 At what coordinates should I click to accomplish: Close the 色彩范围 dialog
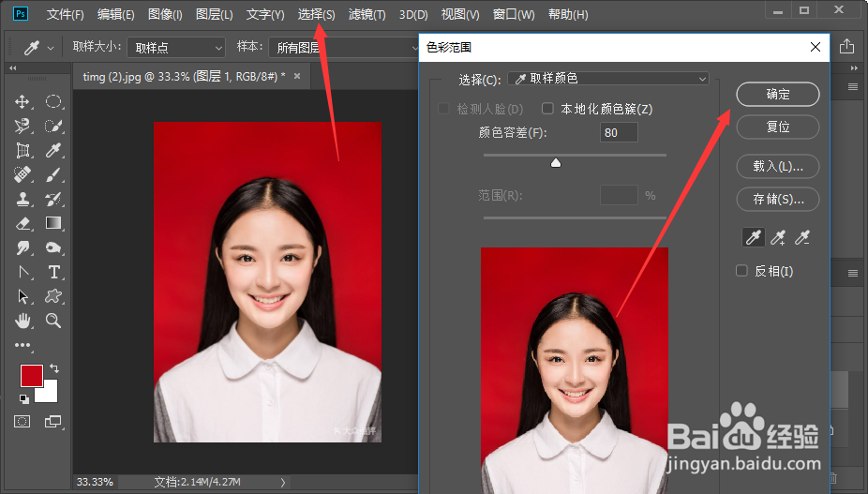pyautogui.click(x=816, y=47)
